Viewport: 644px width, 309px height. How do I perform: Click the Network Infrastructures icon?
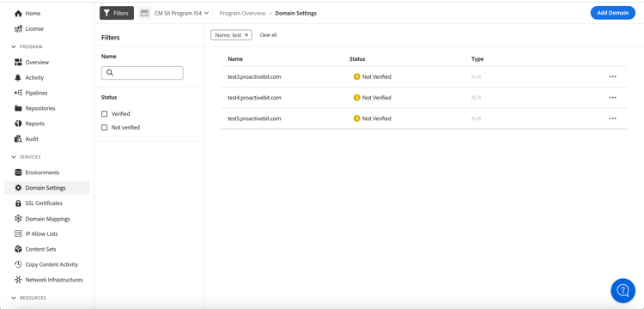(18, 280)
